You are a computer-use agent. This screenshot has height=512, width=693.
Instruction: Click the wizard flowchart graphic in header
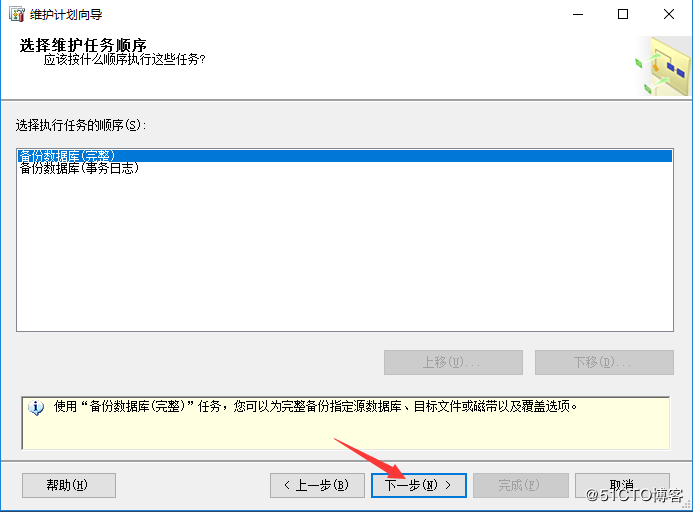point(663,66)
